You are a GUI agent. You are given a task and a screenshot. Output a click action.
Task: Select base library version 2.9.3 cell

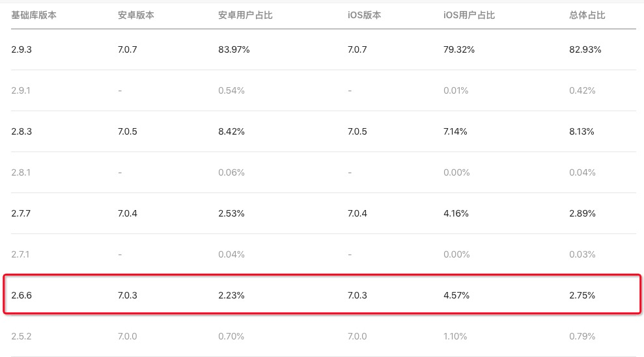(x=21, y=49)
